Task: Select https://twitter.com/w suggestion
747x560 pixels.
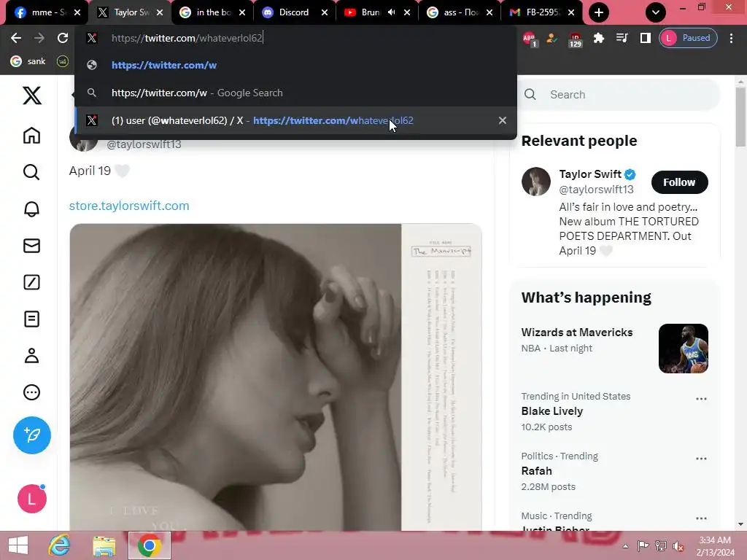Action: pyautogui.click(x=295, y=65)
